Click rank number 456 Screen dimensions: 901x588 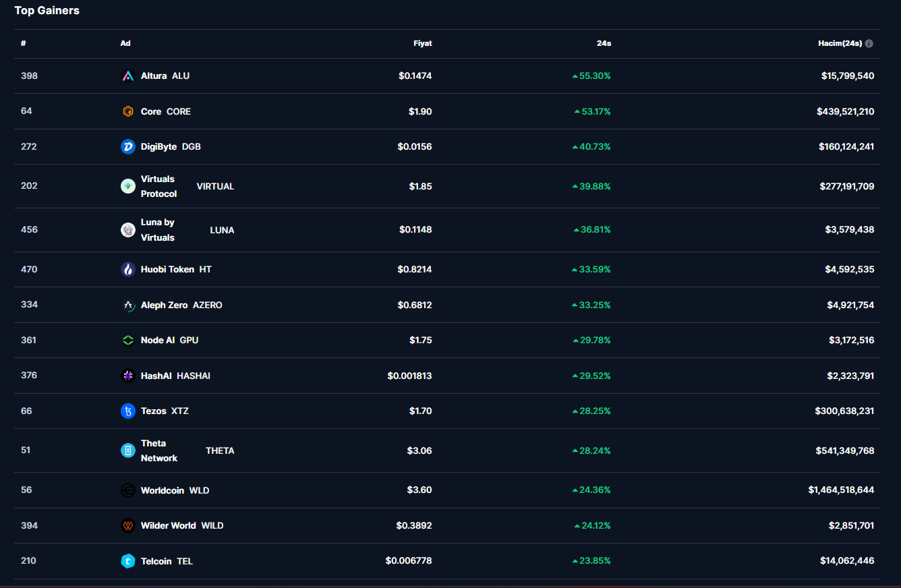click(x=29, y=230)
